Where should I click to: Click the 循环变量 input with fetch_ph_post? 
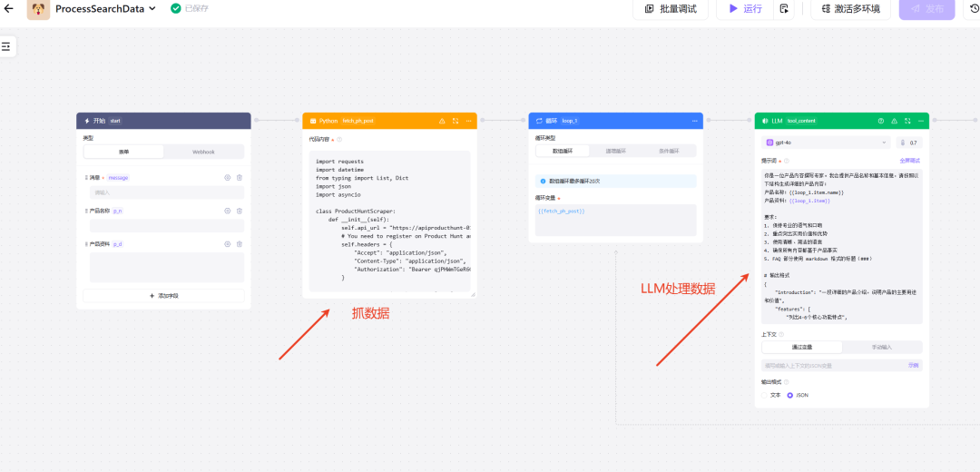[x=615, y=220]
